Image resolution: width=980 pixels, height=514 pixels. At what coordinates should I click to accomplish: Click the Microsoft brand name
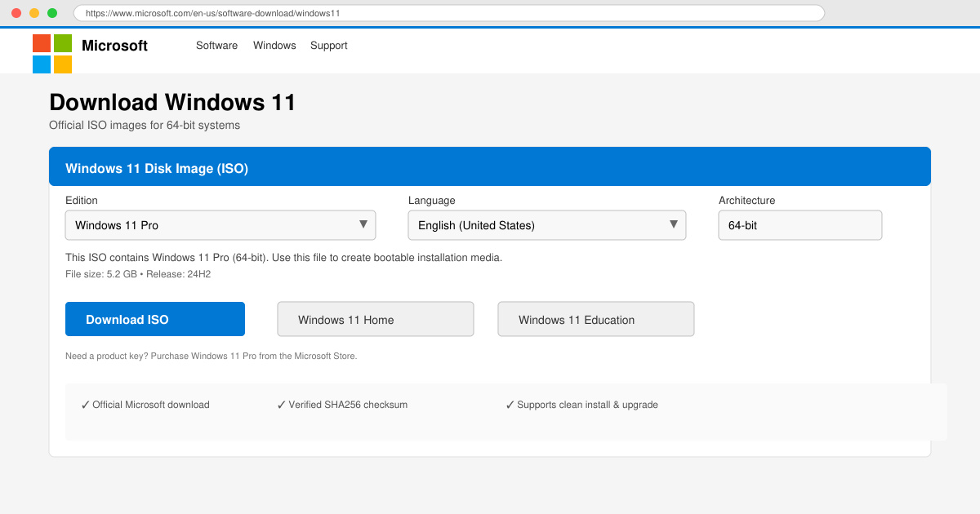[114, 46]
